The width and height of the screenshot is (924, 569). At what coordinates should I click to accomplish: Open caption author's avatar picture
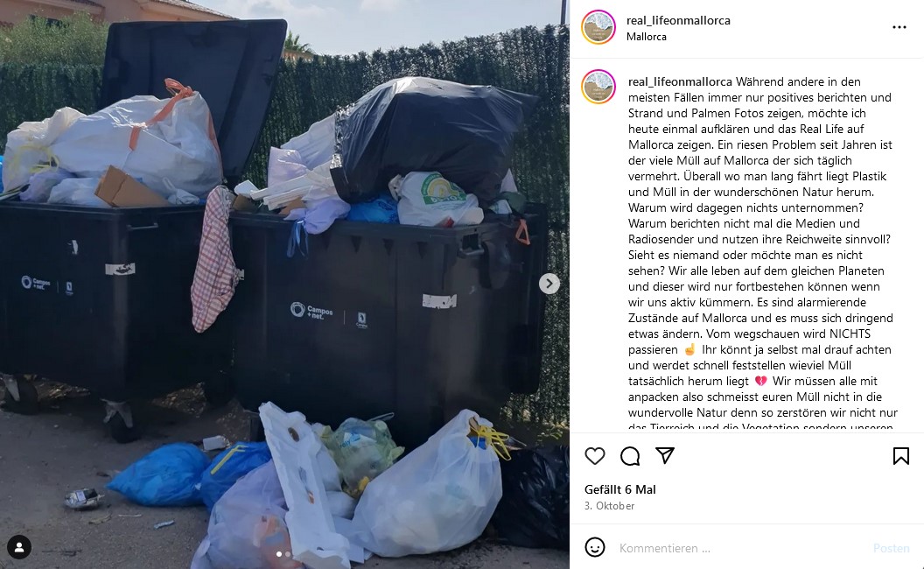click(x=598, y=87)
